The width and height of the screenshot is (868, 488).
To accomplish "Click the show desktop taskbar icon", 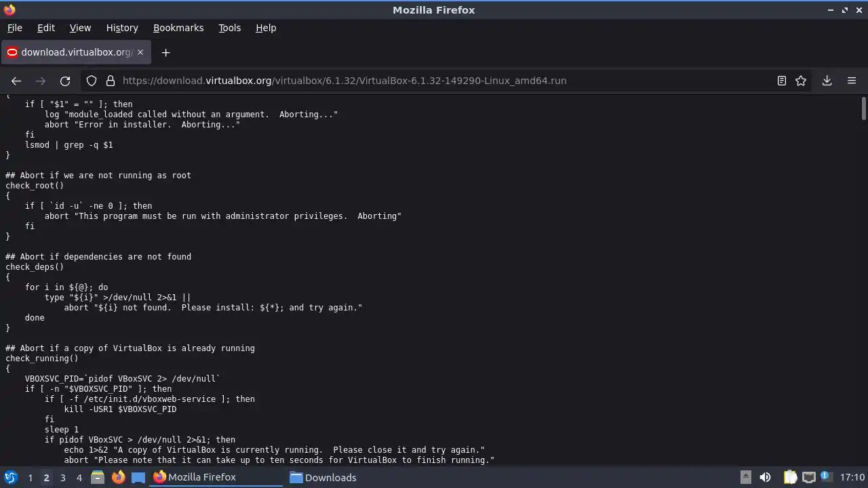I will (x=138, y=477).
